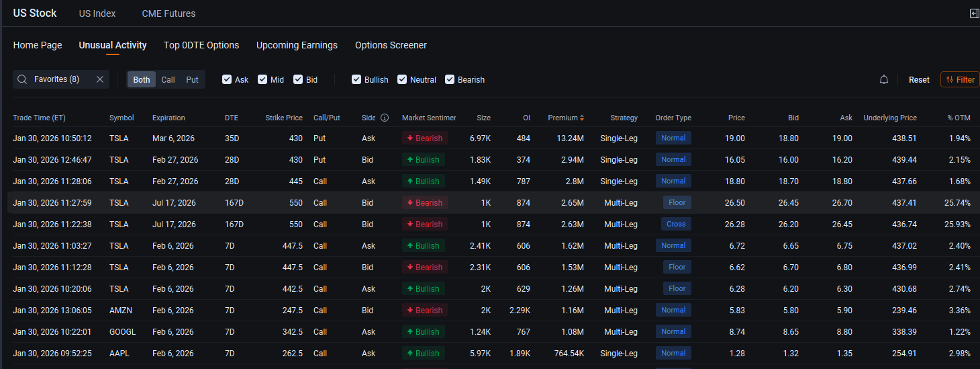Image resolution: width=980 pixels, height=369 pixels.
Task: Toggle the Mid checkbox
Action: pyautogui.click(x=262, y=79)
